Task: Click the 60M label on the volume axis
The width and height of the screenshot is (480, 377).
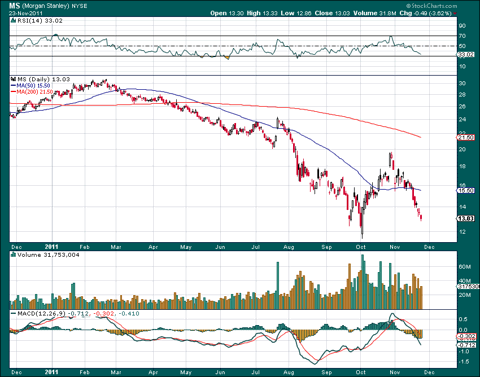Action: (464, 267)
